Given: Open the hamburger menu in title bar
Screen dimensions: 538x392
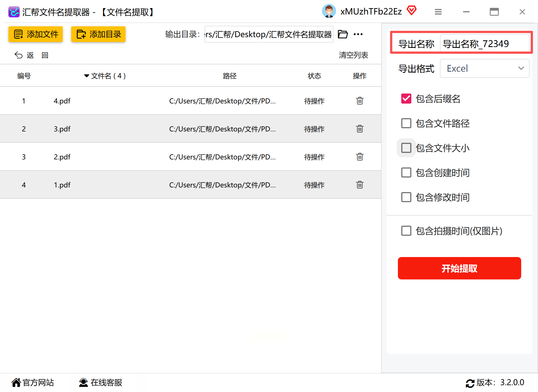Looking at the screenshot, I should [x=438, y=12].
